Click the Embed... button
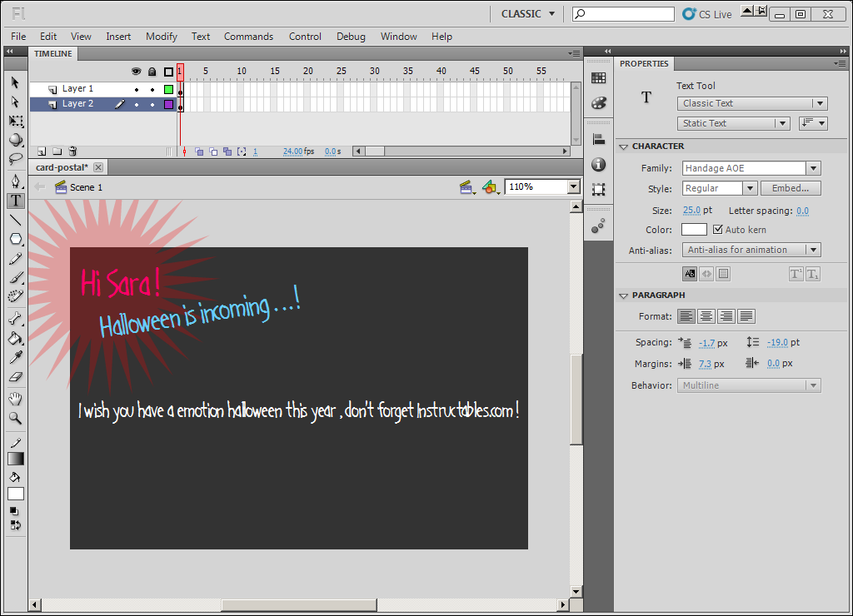 click(790, 188)
